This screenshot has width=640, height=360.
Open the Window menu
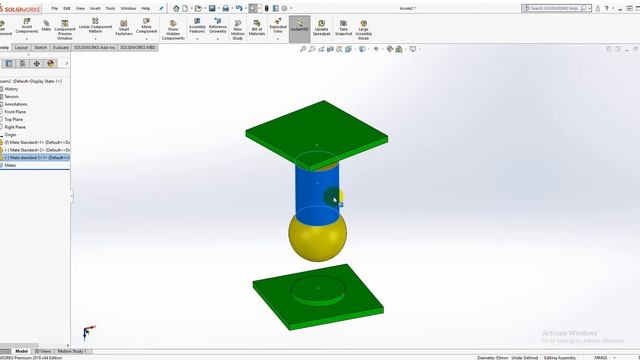[128, 8]
